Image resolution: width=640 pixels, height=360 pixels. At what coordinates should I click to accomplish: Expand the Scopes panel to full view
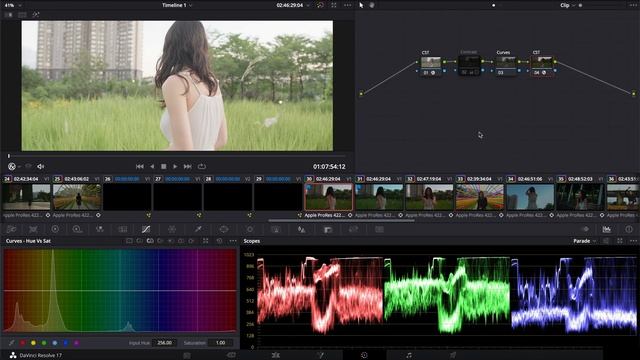(x=620, y=241)
